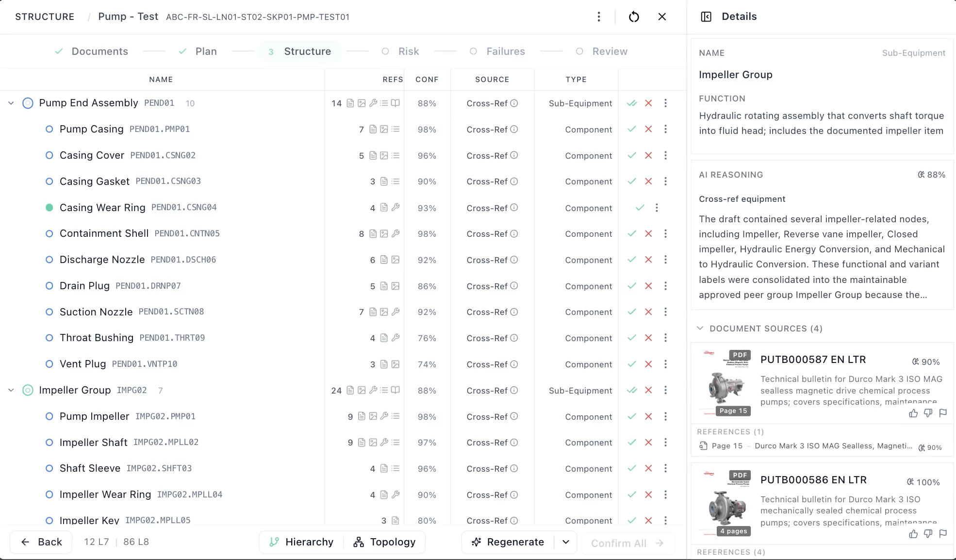Thumbs up the PUTB000587 document source

(913, 413)
